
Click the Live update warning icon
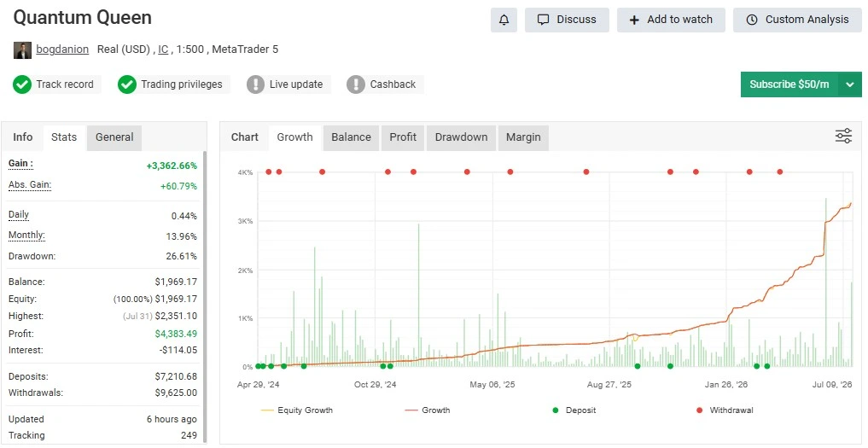(x=255, y=84)
